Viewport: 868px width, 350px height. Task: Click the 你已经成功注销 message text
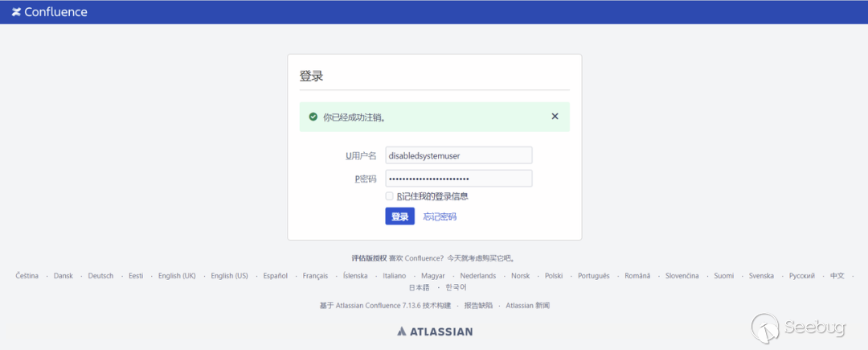point(354,117)
